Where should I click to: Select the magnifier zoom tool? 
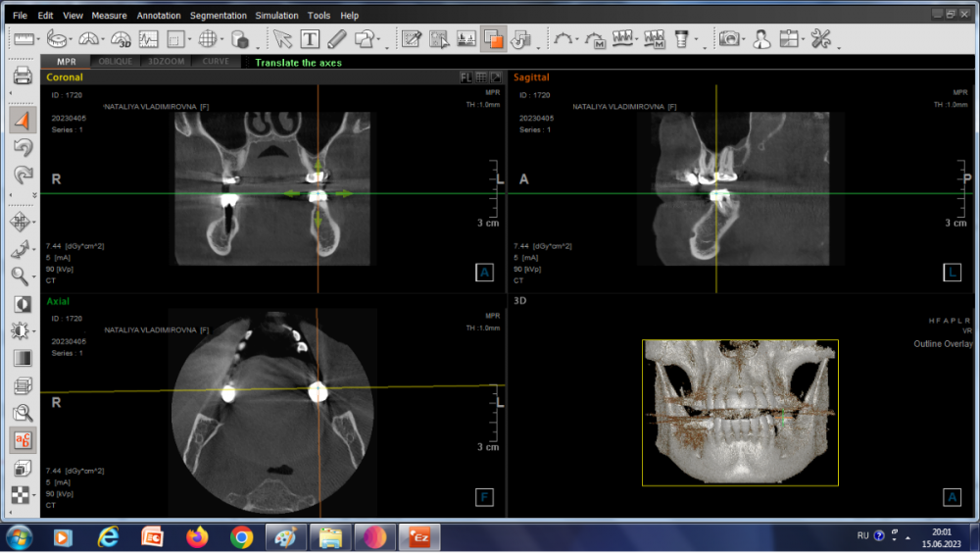click(21, 276)
